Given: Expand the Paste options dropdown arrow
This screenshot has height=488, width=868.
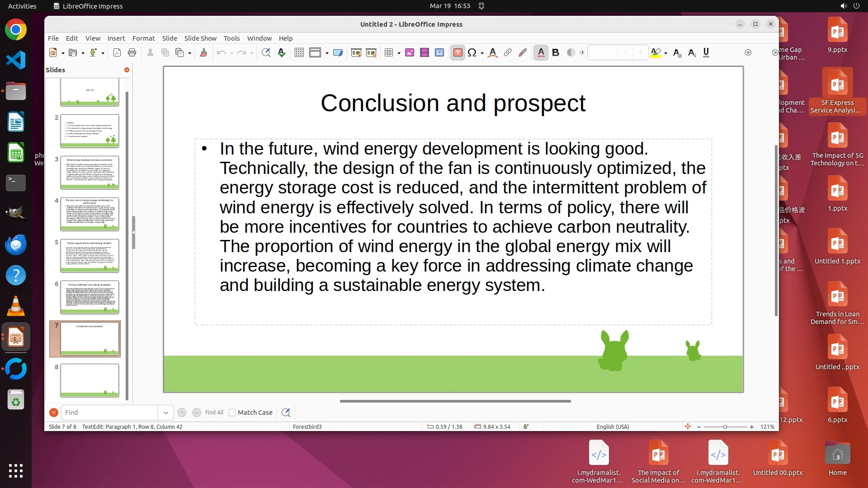Looking at the screenshot, I should click(190, 53).
